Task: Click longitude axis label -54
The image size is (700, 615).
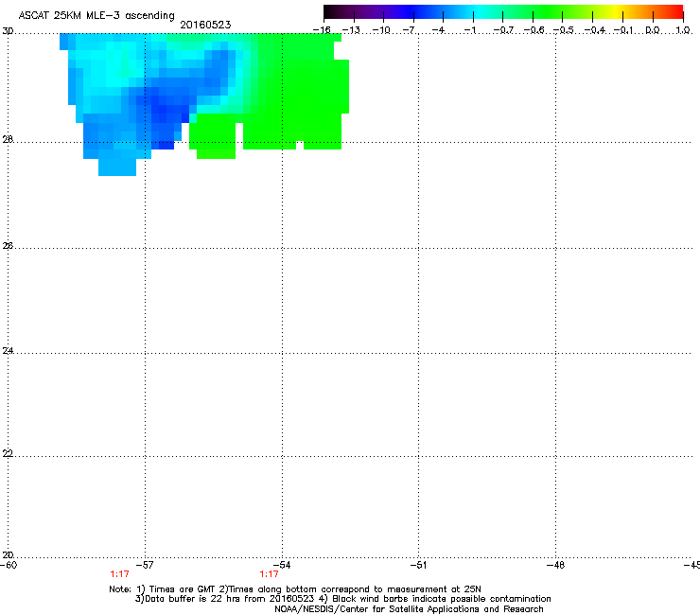Action: click(x=282, y=565)
